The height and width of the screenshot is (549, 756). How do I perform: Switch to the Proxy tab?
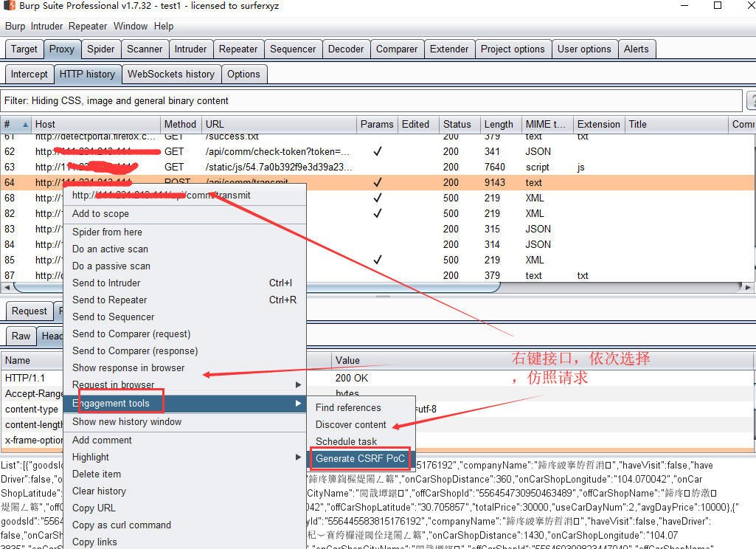click(x=62, y=49)
